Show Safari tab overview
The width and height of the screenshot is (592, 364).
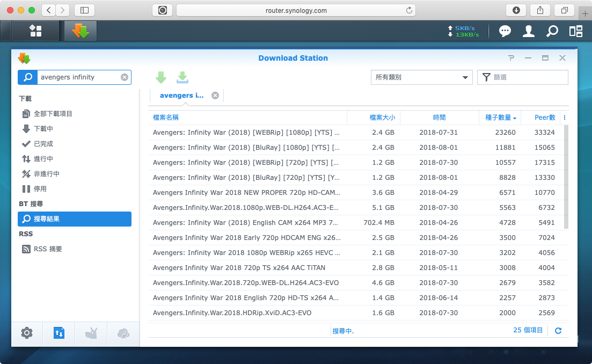565,10
